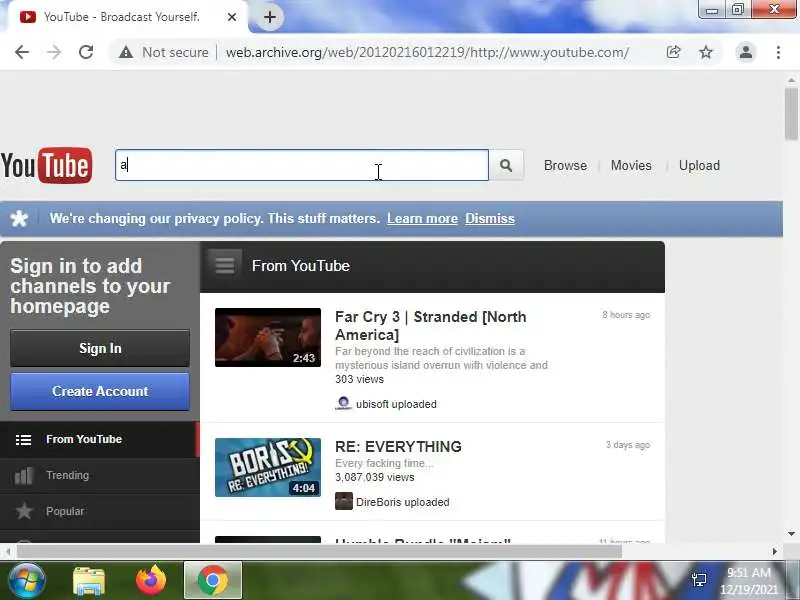Screen dimensions: 800x600
Task: Dismiss the privacy policy banner
Action: 490,218
